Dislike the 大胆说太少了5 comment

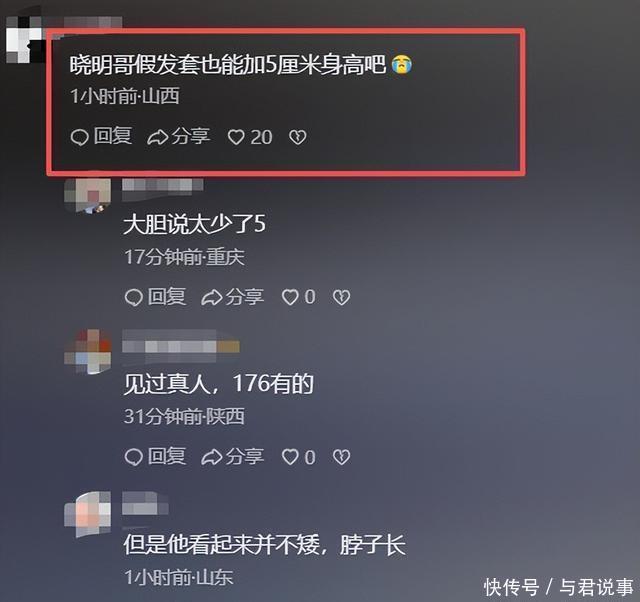341,297
